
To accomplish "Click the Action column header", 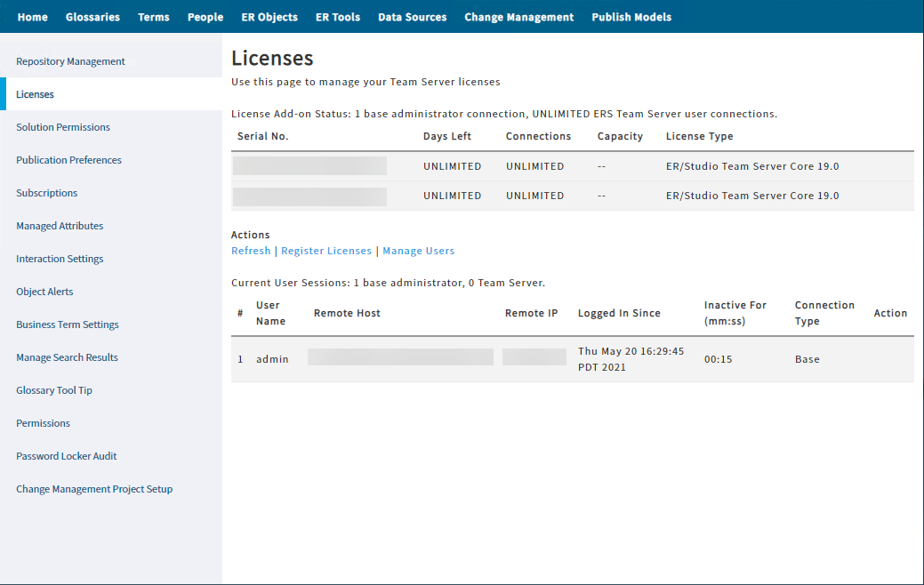I will click(x=890, y=314).
